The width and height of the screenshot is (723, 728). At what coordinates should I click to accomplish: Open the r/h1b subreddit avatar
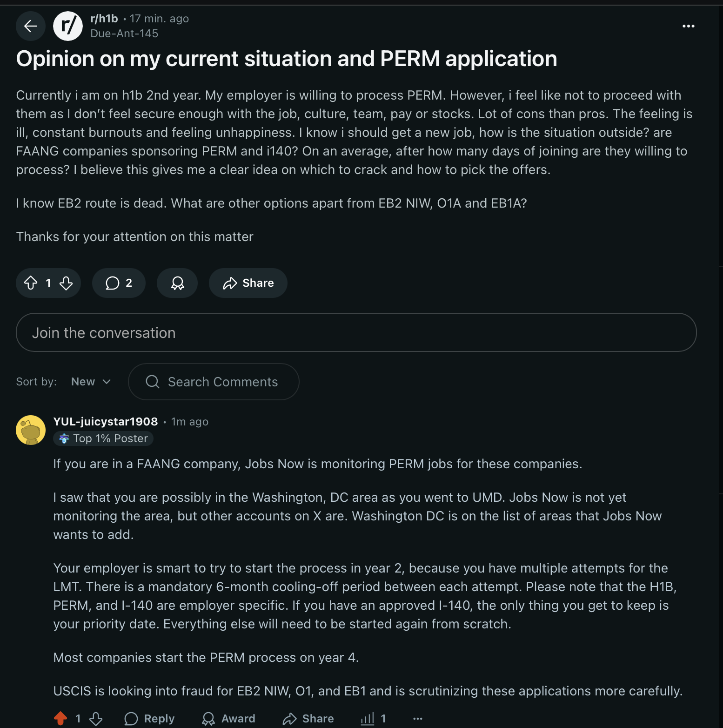click(68, 26)
